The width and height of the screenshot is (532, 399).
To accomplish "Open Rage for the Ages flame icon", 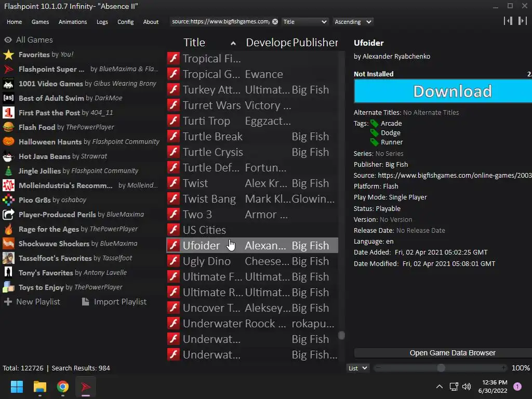I will (8, 229).
